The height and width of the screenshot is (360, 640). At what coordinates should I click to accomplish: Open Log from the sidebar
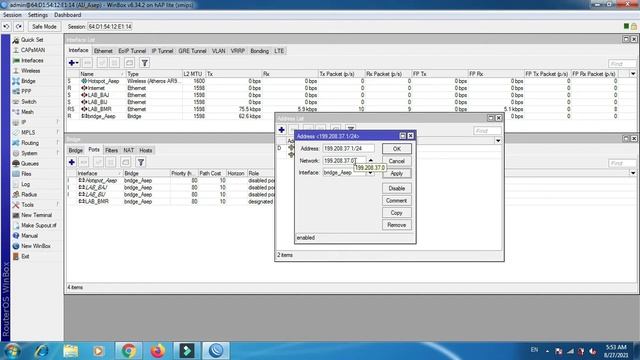coord(25,184)
